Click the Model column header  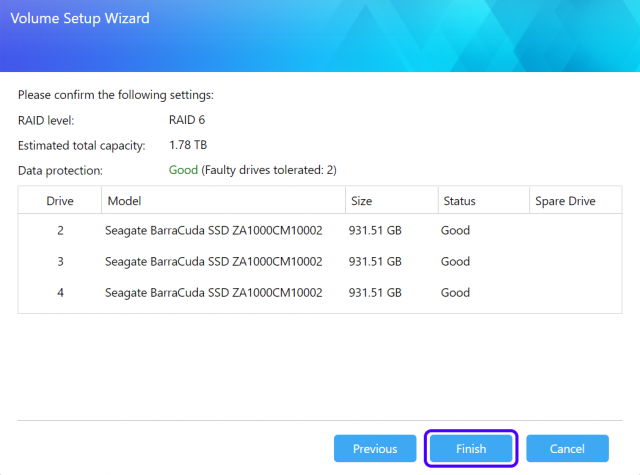click(125, 201)
